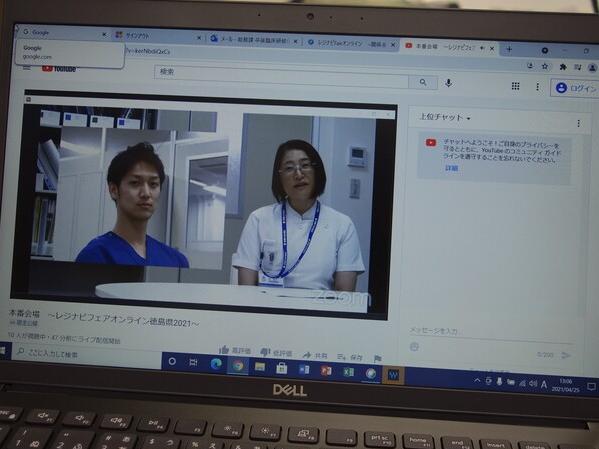The height and width of the screenshot is (449, 599).
Task: Click the dislike thumbs-down icon
Action: pos(265,352)
